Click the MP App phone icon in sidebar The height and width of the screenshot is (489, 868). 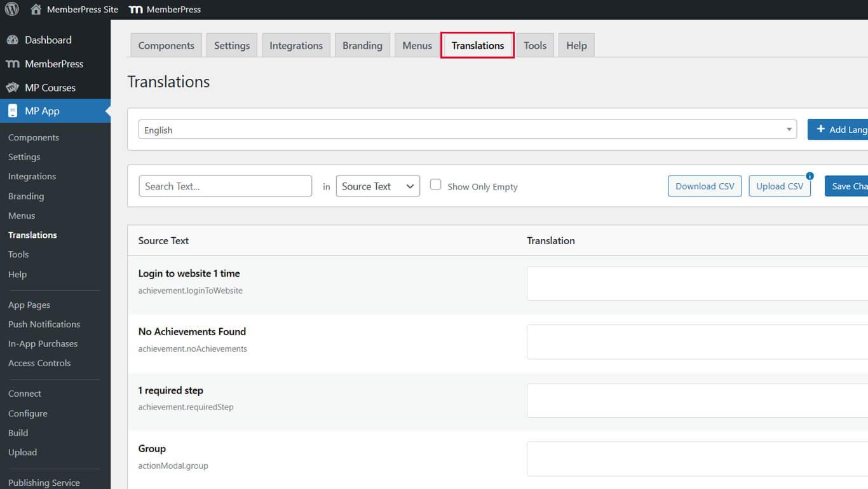(13, 110)
